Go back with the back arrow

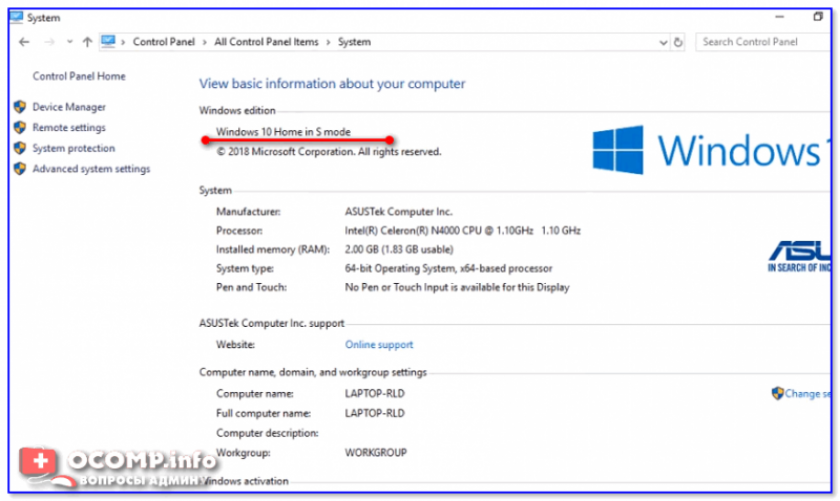24,42
